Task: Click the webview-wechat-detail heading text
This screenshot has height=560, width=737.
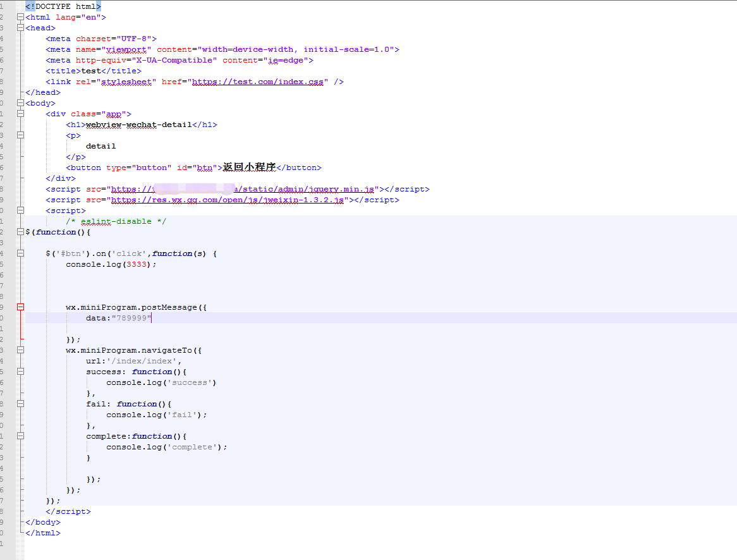Action: coord(138,125)
